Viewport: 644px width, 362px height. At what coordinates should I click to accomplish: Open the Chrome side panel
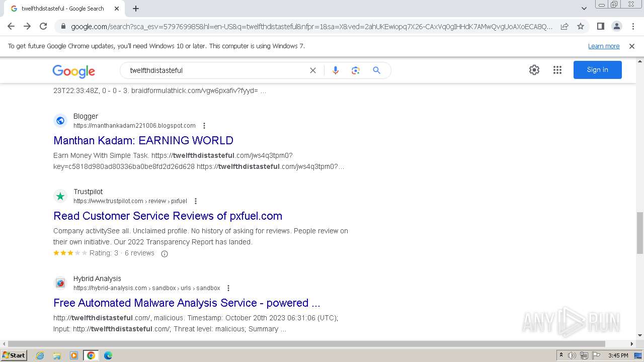point(600,26)
